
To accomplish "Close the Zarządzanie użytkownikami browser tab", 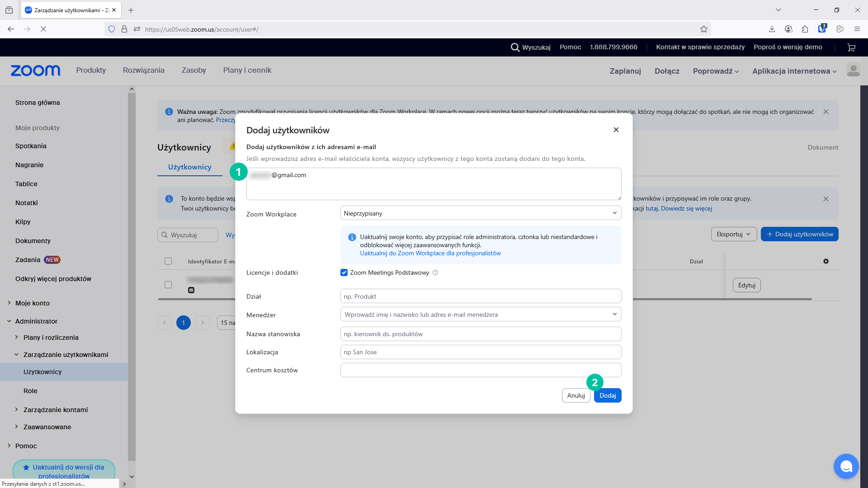I will click(x=114, y=10).
